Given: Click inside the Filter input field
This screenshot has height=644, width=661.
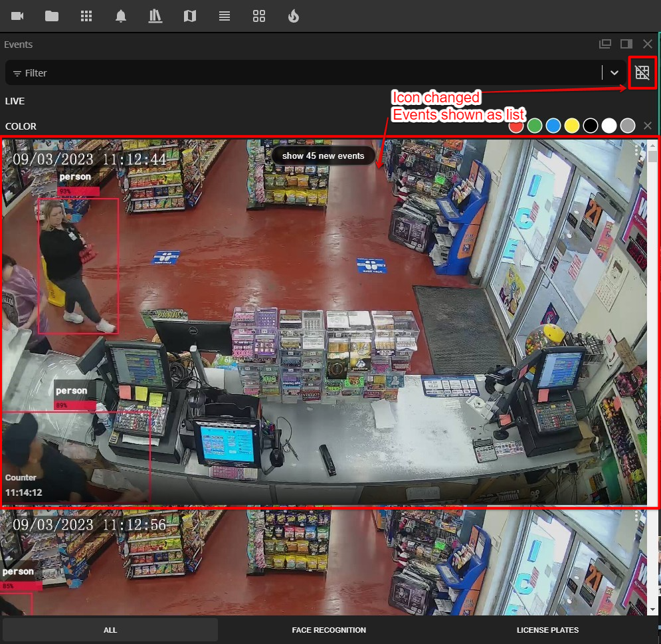Looking at the screenshot, I should [x=299, y=72].
